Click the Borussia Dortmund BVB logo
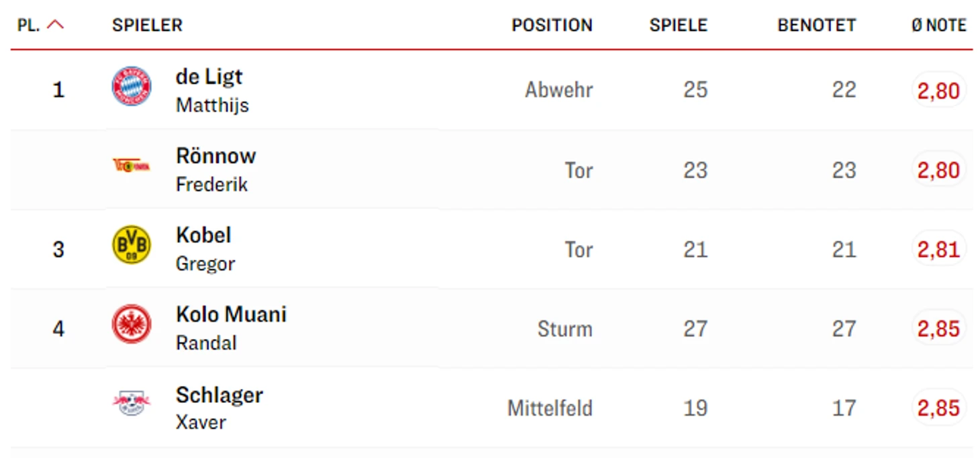This screenshot has height=458, width=980. [132, 244]
